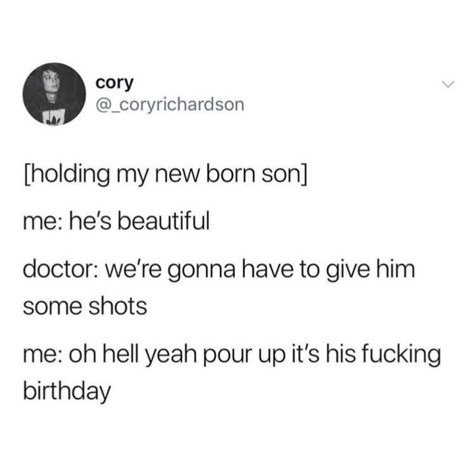
Task: Click the words "some shots" in the tweet
Action: coord(85,306)
